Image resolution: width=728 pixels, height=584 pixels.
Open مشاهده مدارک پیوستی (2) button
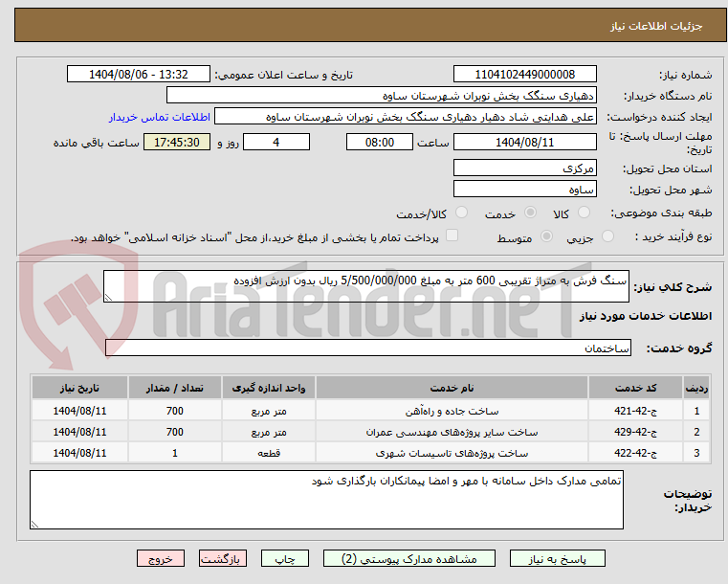click(409, 558)
